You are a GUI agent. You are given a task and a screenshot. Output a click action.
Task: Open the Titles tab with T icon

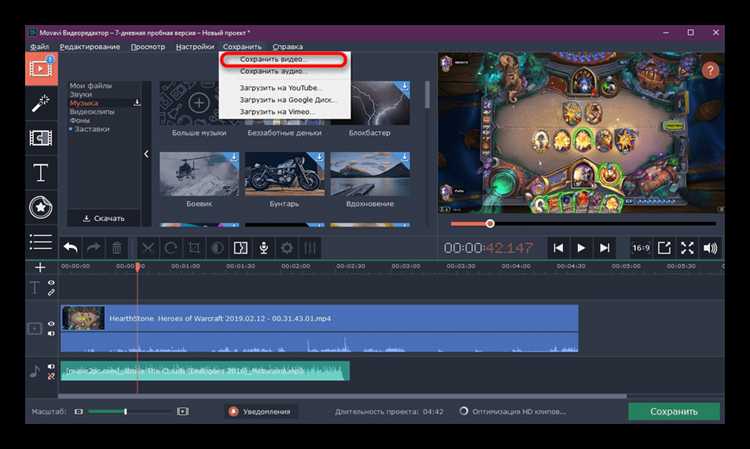pos(41,173)
